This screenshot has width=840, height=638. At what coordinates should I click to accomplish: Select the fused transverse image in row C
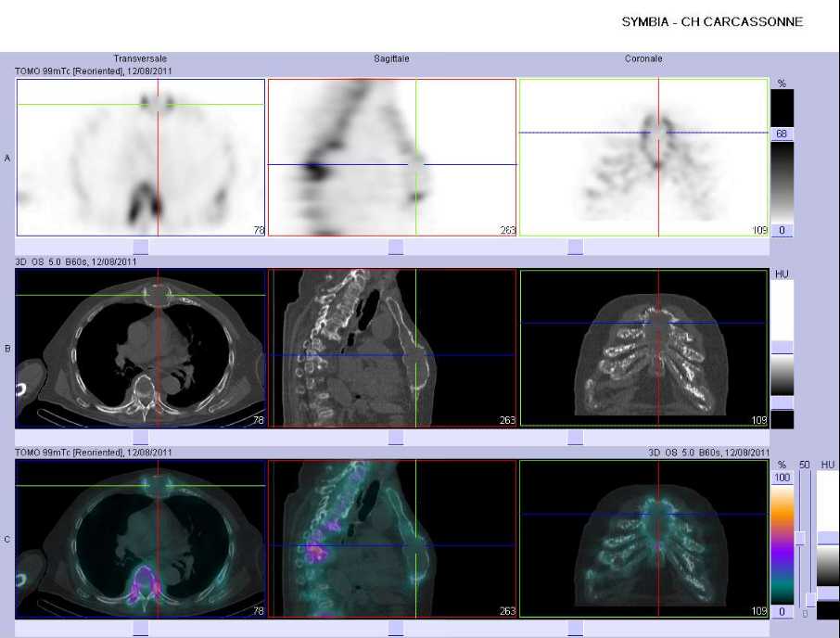(x=140, y=539)
